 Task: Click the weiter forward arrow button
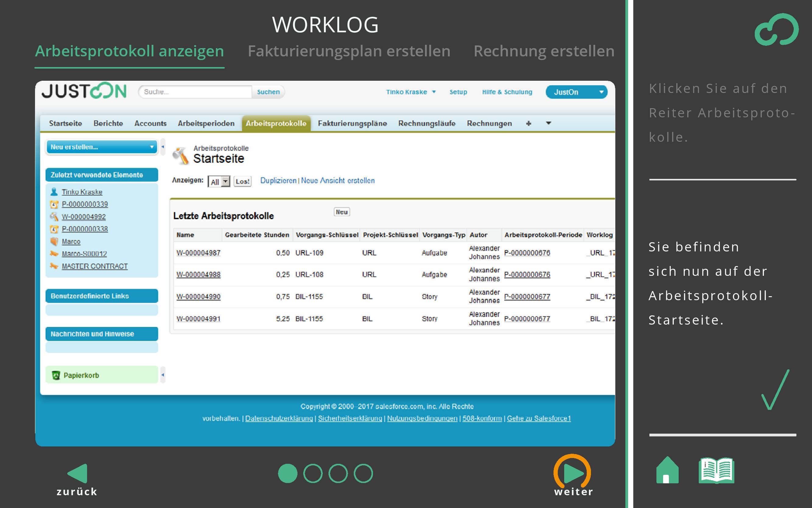click(x=573, y=473)
